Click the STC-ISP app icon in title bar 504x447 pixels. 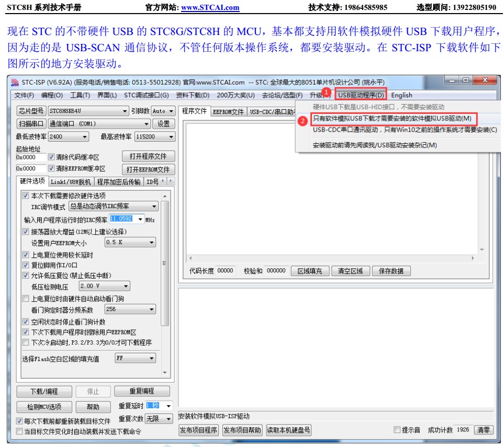click(x=15, y=83)
